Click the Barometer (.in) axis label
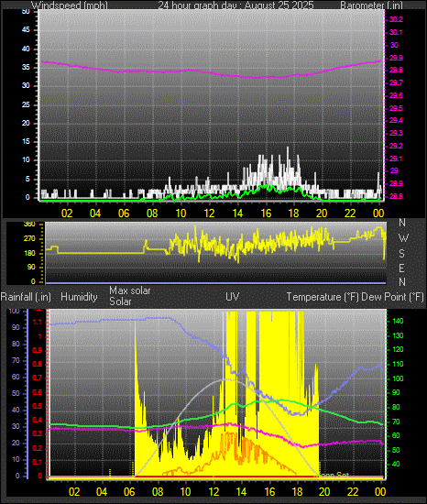The height and width of the screenshot is (504, 427). pyautogui.click(x=371, y=5)
